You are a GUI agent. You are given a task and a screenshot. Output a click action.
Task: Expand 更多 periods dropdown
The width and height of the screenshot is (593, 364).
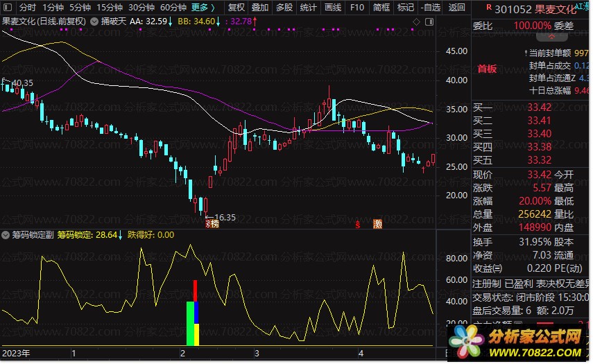tap(203, 7)
